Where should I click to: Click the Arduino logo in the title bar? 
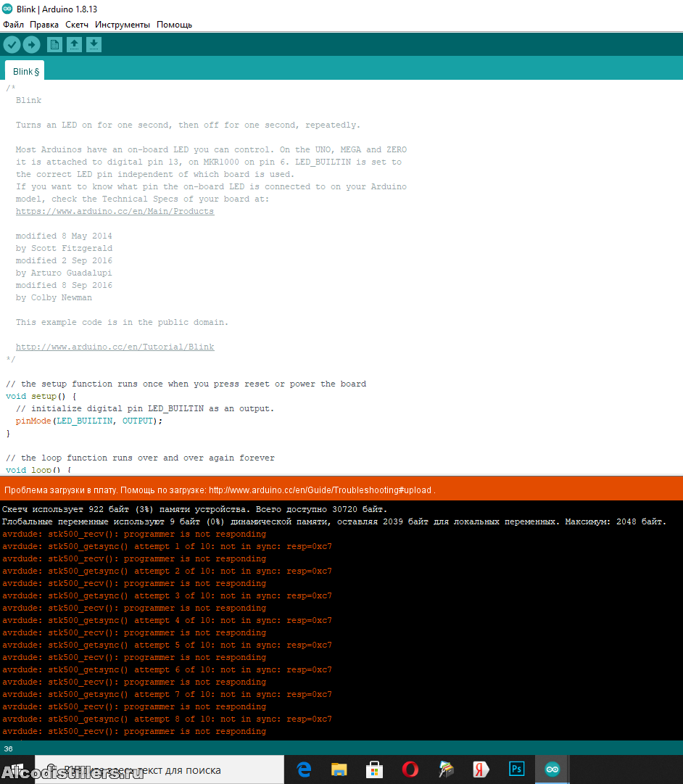[7, 9]
